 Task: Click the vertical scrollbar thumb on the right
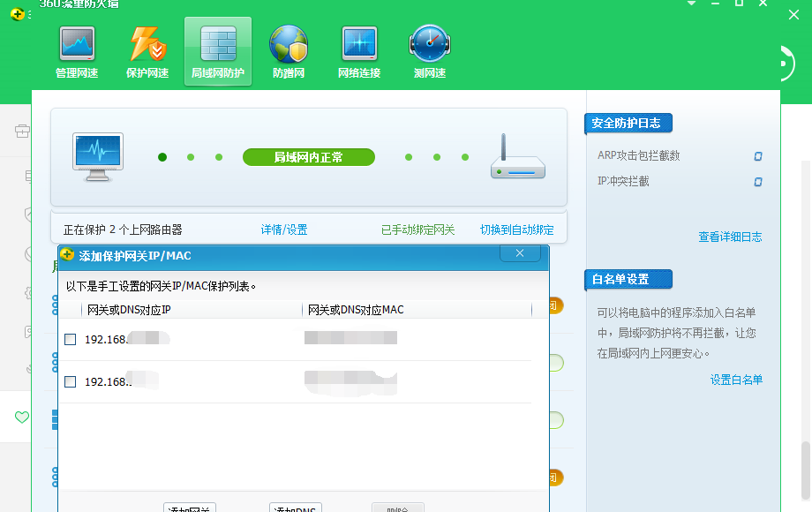coord(805,470)
